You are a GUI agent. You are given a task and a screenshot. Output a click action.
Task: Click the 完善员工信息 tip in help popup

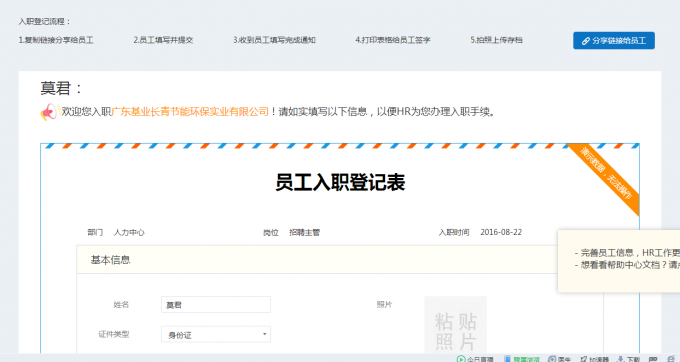627,253
